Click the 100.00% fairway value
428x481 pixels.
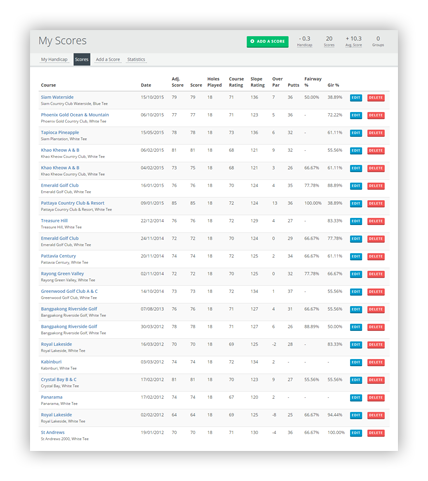coord(313,203)
